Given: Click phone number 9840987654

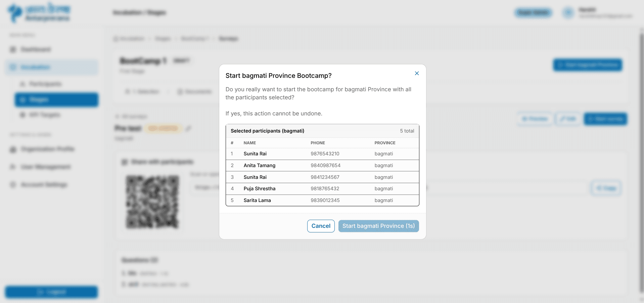Looking at the screenshot, I should tap(325, 165).
